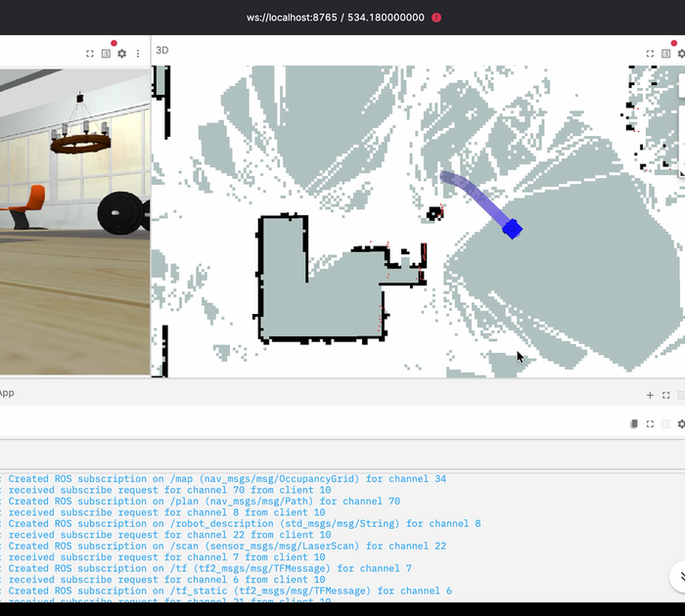The image size is (685, 616).
Task: Click the purple planned path in 3D view
Action: tap(474, 195)
